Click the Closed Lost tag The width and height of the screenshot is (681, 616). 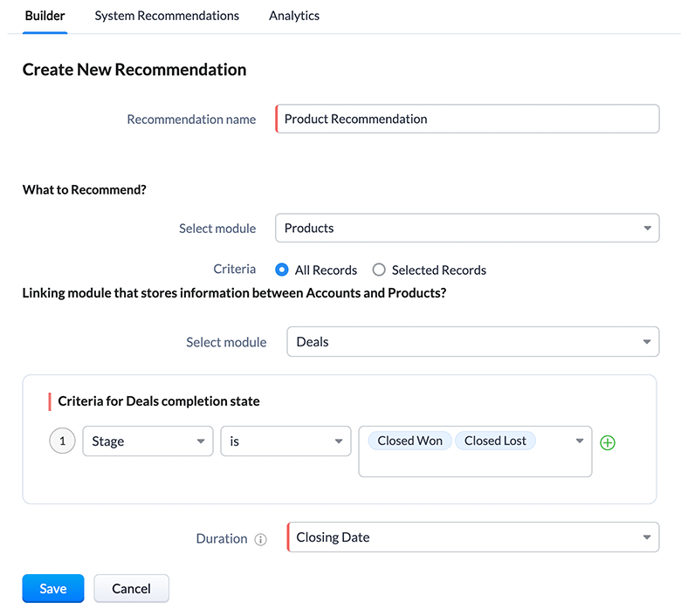pos(495,441)
